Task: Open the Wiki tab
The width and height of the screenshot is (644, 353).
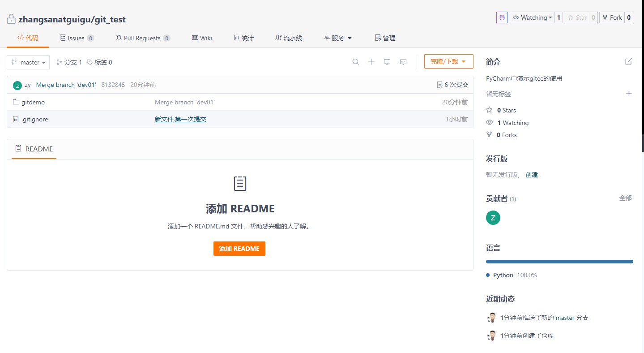Action: [x=202, y=38]
